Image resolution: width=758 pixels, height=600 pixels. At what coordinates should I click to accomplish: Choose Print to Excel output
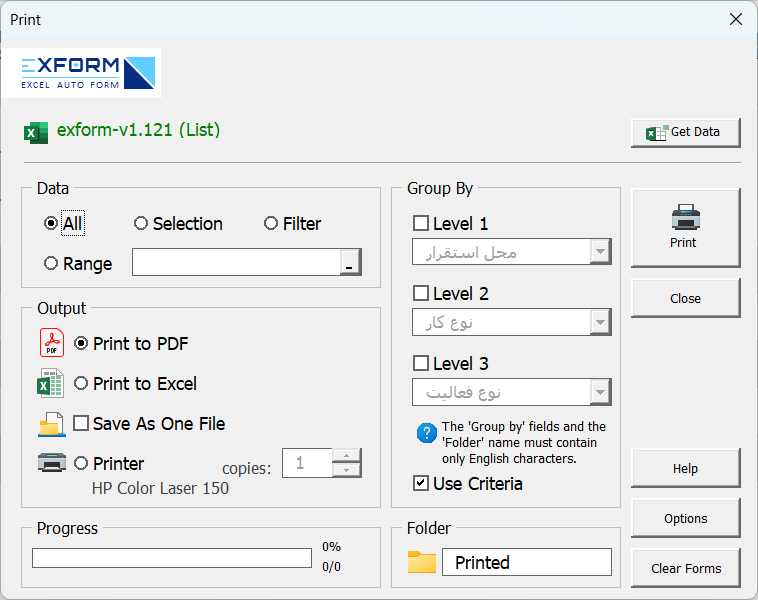tap(81, 383)
